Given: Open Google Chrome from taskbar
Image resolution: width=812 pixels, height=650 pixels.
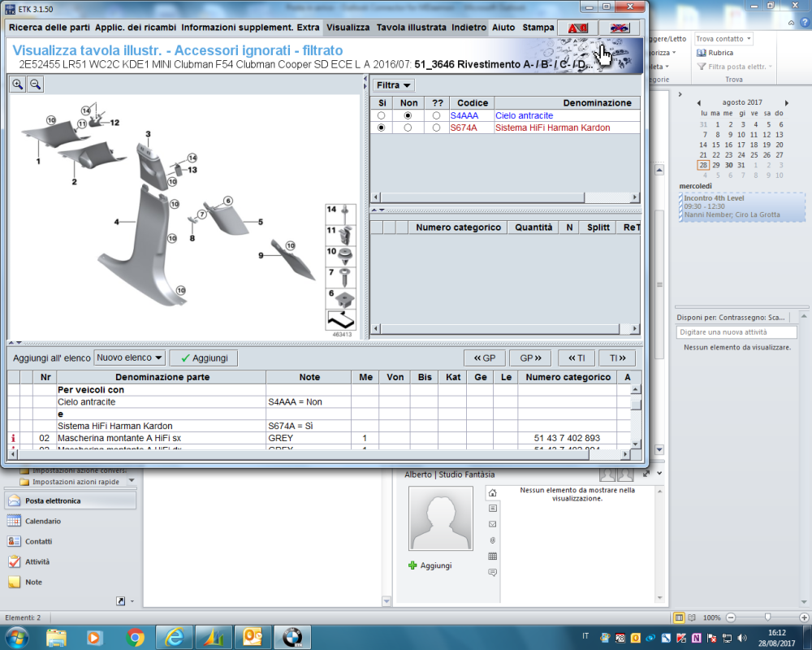Looking at the screenshot, I should coord(135,637).
